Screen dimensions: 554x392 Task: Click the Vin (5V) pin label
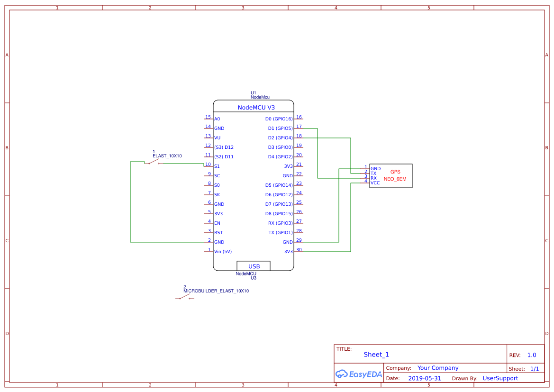point(224,252)
